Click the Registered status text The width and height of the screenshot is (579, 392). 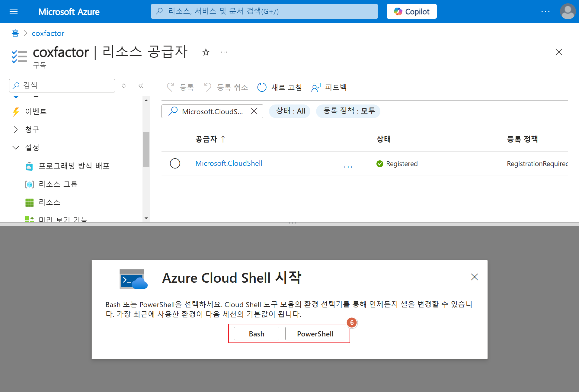402,164
